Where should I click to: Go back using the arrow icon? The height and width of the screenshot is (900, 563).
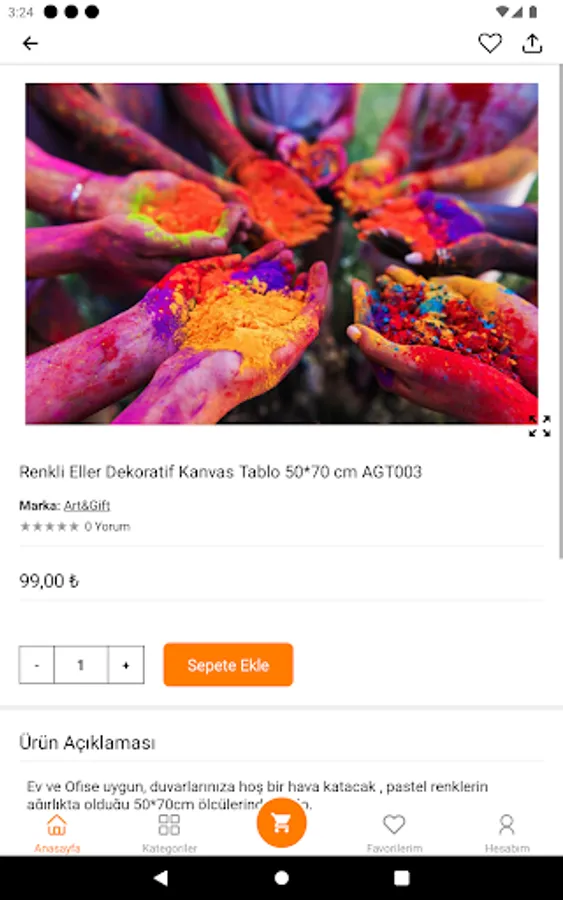click(x=30, y=44)
